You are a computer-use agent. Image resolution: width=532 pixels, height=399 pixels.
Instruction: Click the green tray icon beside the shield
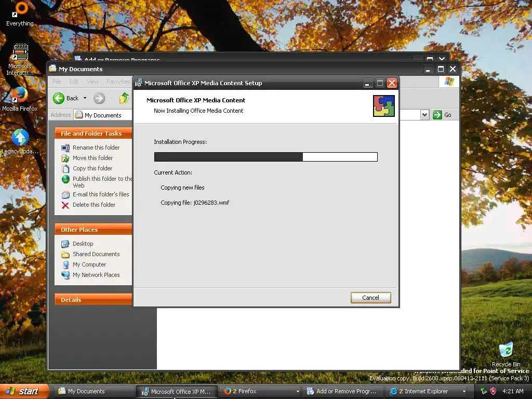tap(484, 391)
